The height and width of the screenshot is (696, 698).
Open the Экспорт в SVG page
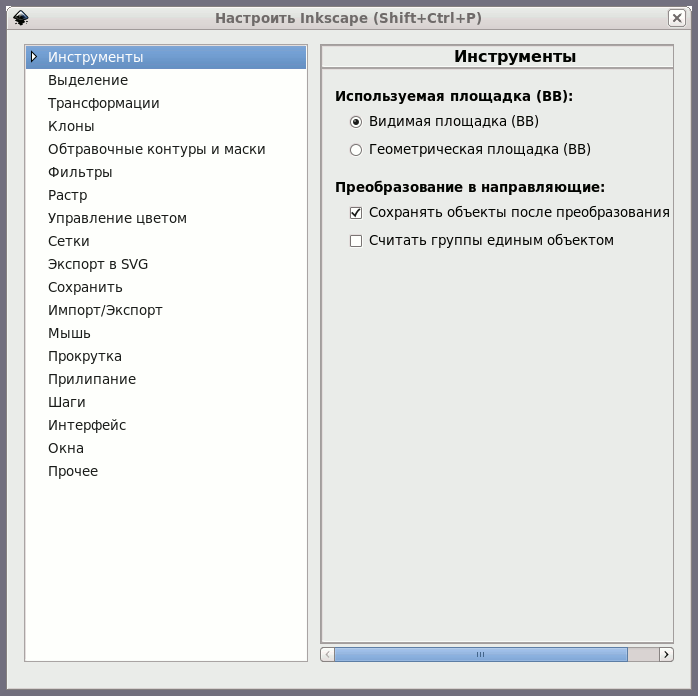click(x=98, y=264)
